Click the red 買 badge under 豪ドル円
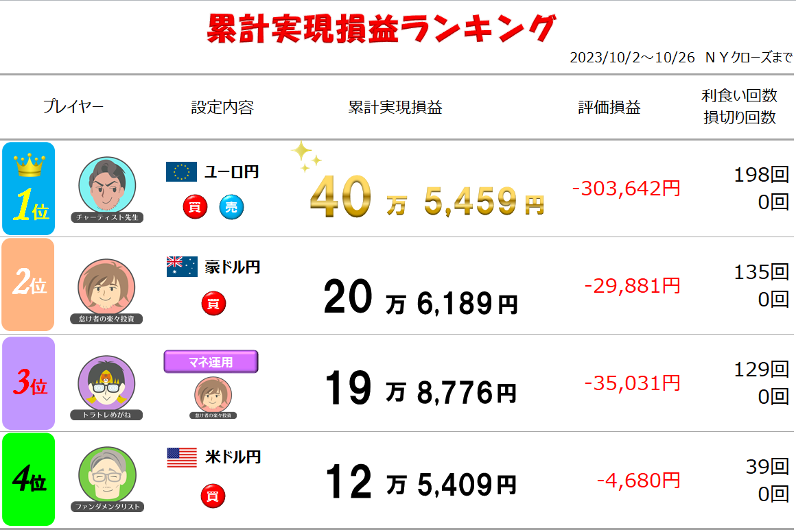The image size is (796, 532). tap(213, 303)
